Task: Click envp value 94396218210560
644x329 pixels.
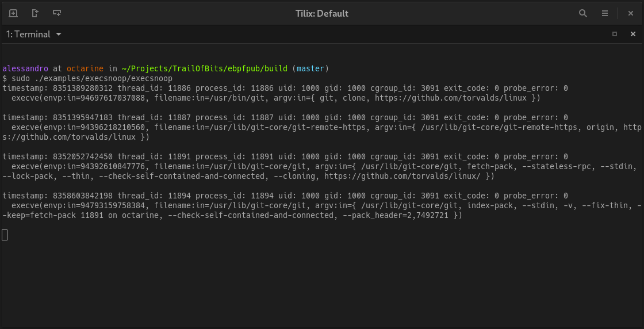Action: pos(113,127)
